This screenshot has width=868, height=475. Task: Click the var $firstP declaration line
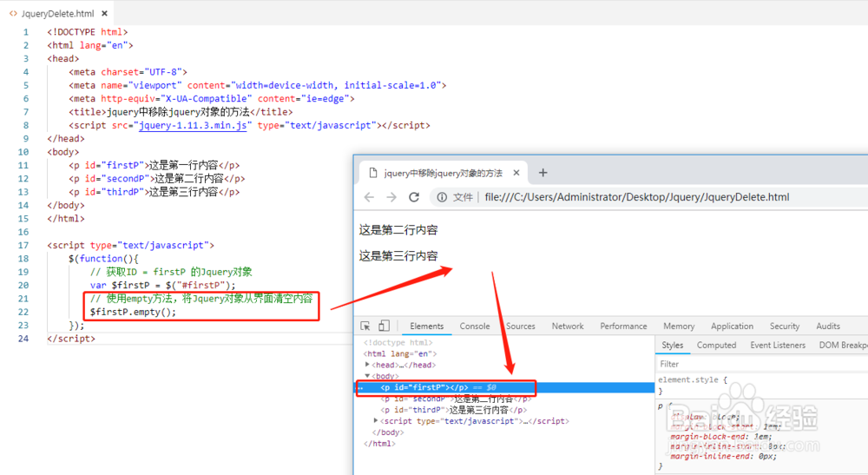pyautogui.click(x=163, y=285)
